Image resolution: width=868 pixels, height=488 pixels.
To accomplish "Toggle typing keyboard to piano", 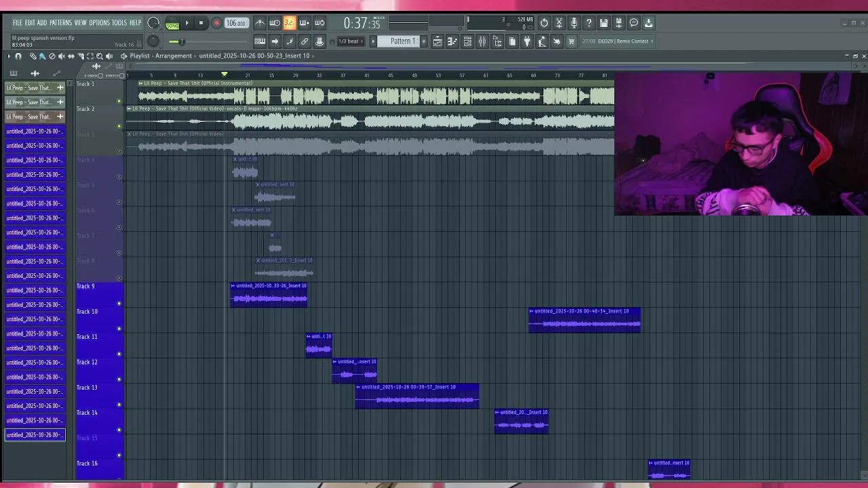I will click(260, 41).
